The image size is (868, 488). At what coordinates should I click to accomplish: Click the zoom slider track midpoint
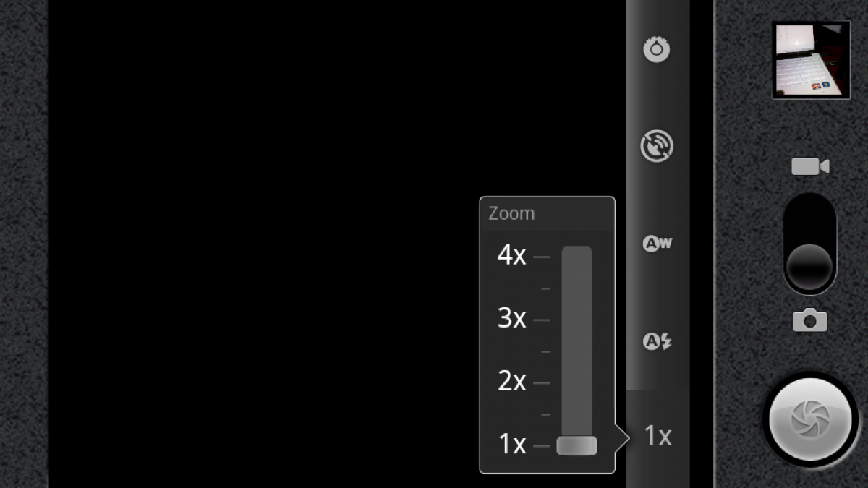(x=576, y=351)
